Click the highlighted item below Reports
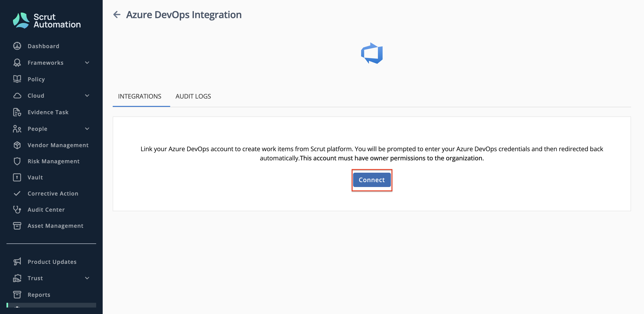 pyautogui.click(x=51, y=305)
